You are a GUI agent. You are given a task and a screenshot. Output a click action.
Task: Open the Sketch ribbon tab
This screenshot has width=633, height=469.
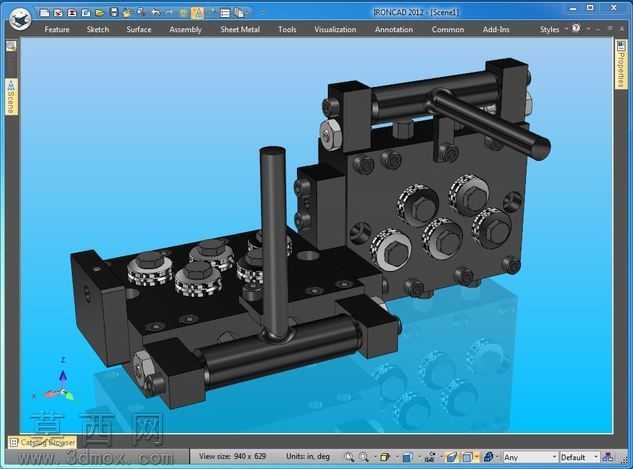(98, 29)
